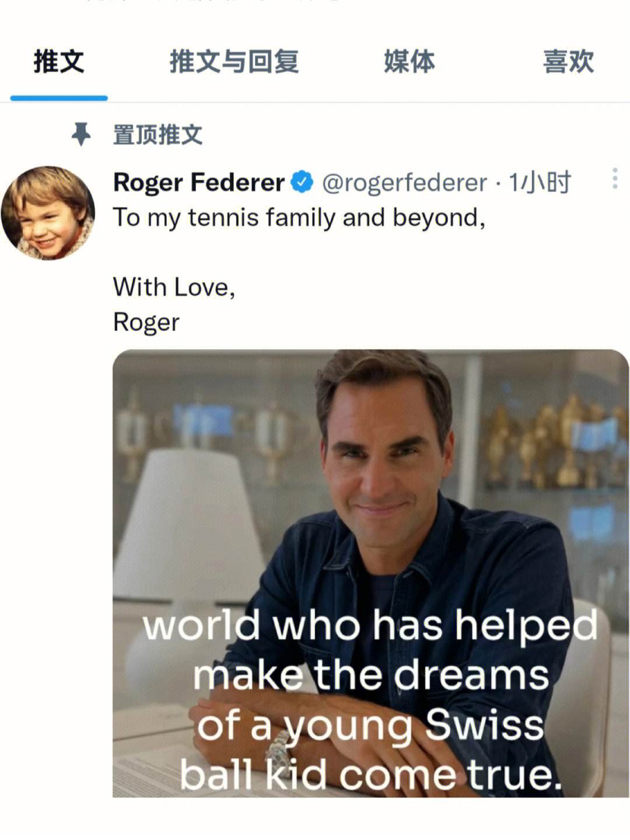Click the blue underline below 推文 tab
This screenshot has width=630, height=840.
[59, 98]
